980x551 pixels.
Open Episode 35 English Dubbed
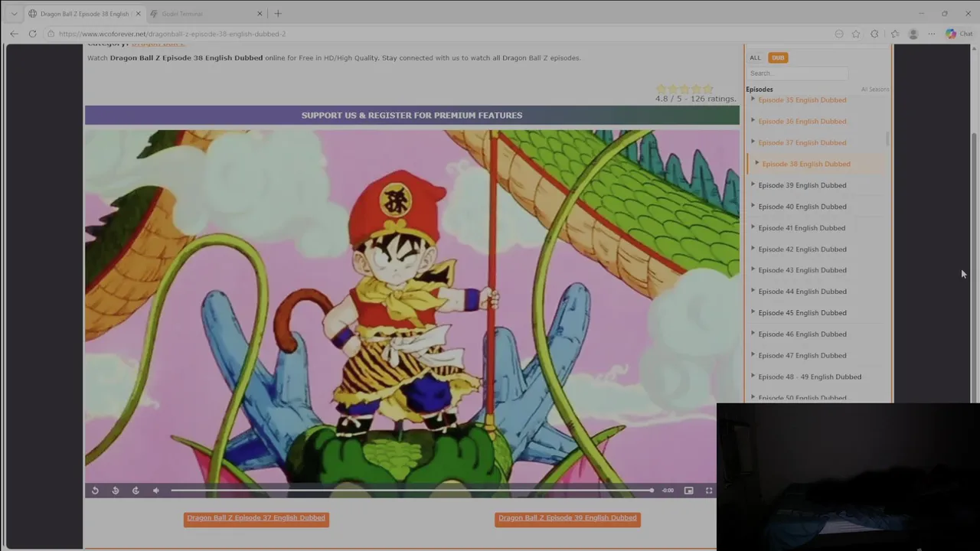pos(802,100)
